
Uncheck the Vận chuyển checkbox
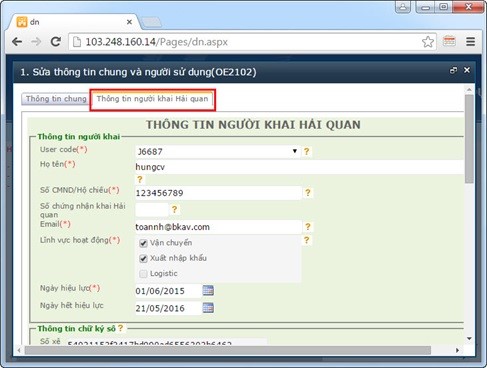(x=143, y=243)
